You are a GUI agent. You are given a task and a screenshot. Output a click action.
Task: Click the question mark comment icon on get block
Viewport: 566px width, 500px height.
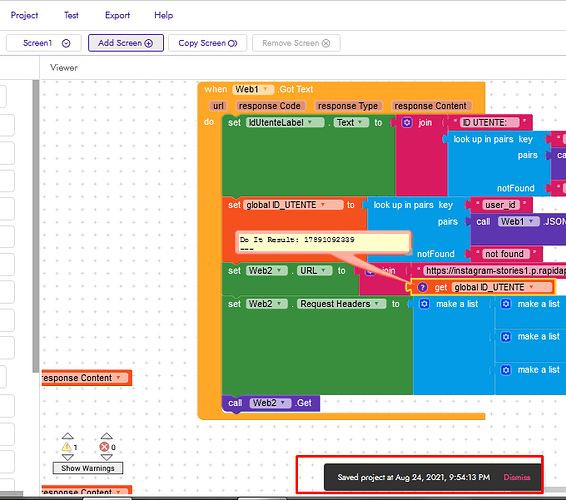point(422,287)
